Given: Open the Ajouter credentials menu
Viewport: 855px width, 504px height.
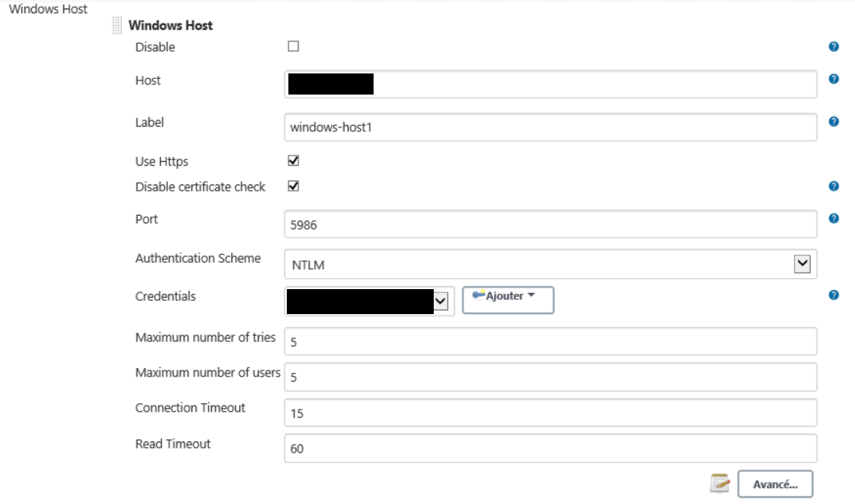Looking at the screenshot, I should pos(508,300).
